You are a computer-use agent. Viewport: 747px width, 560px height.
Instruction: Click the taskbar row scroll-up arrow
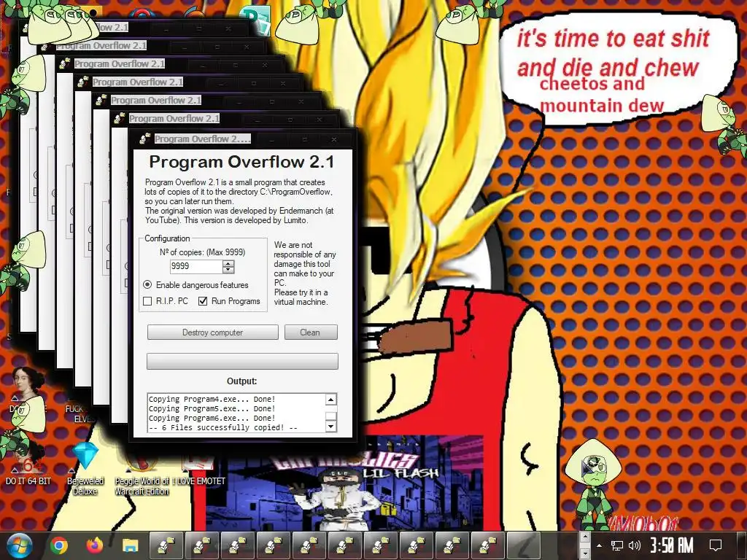coord(586,537)
